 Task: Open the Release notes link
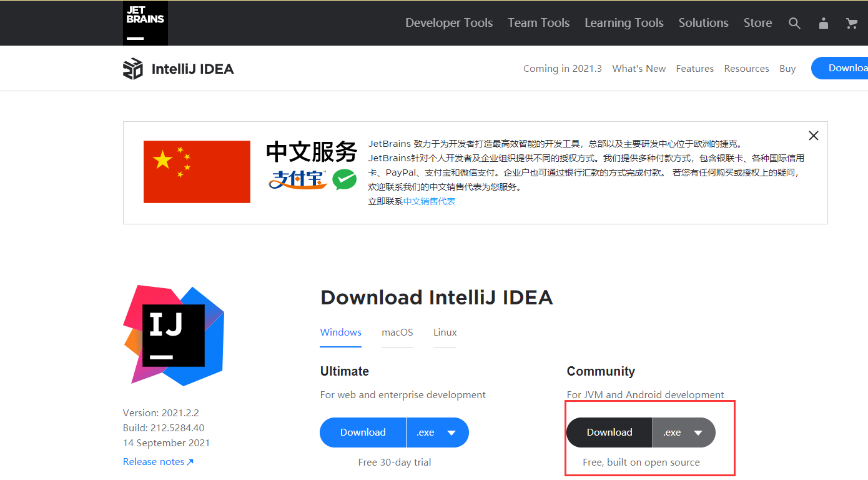[159, 462]
